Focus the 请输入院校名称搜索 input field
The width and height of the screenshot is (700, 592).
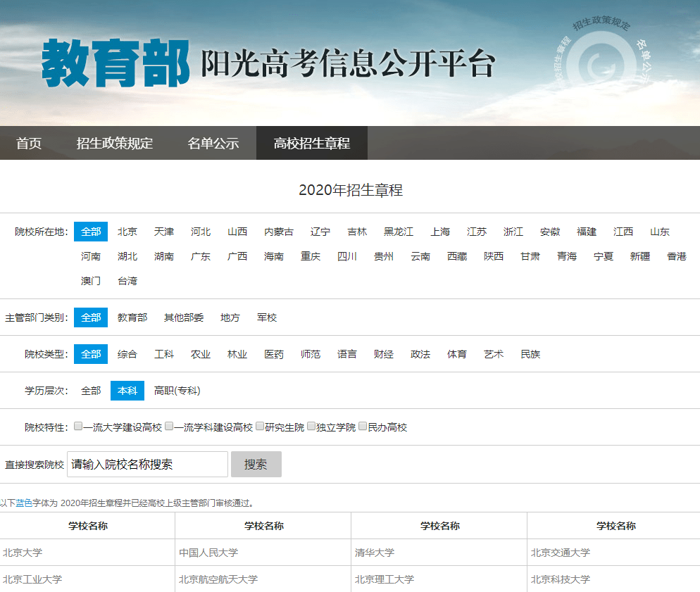click(147, 465)
